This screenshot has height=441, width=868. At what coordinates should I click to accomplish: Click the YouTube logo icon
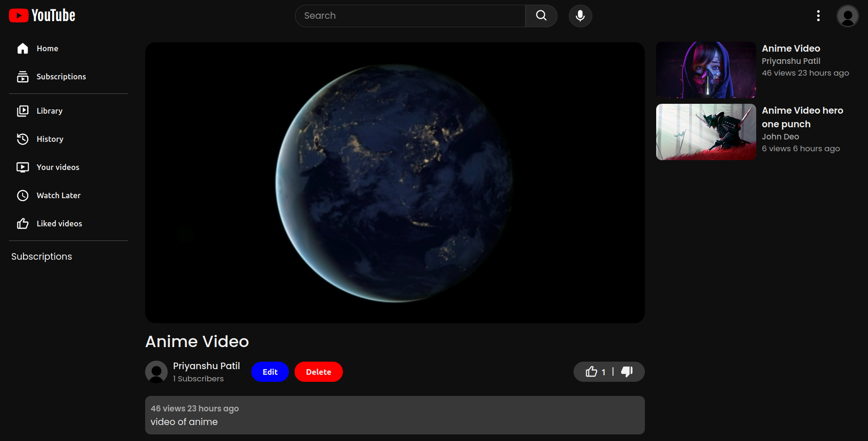tap(18, 15)
